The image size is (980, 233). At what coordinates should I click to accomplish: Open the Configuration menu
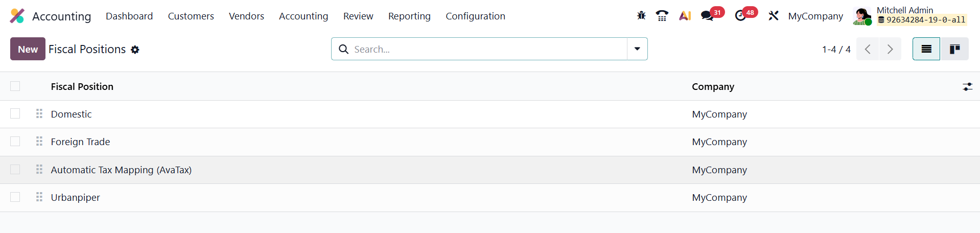pos(475,16)
